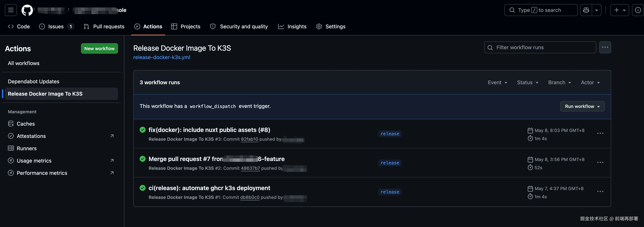This screenshot has height=227, width=644.
Task: Click release branch label on run #3
Action: (390, 134)
